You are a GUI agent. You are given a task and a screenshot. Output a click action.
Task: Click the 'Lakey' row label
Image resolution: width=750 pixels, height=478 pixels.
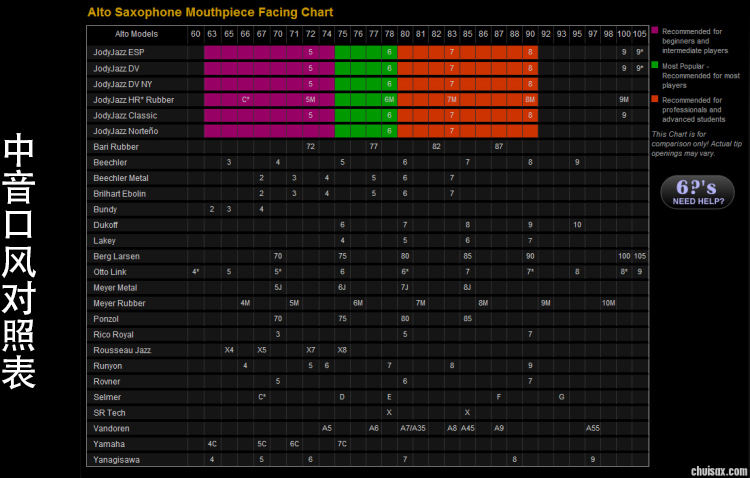[104, 241]
